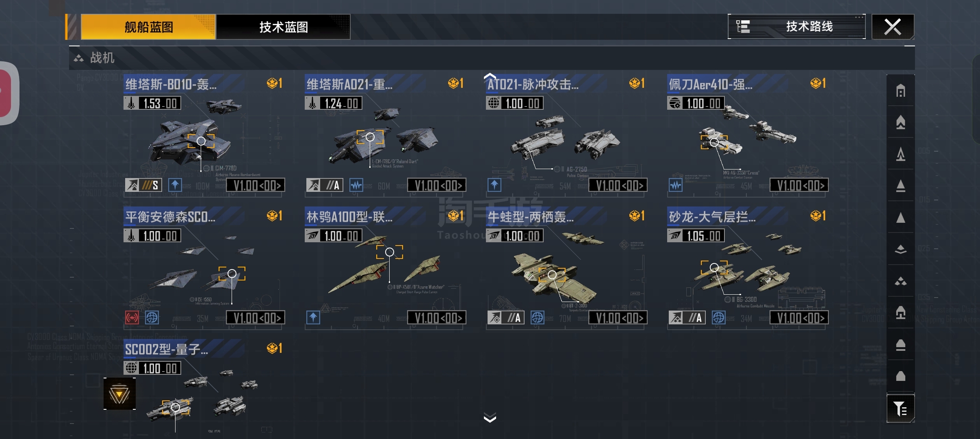Collapse the 战机 section header
Image resolution: width=980 pixels, height=439 pixels.
pos(492,58)
